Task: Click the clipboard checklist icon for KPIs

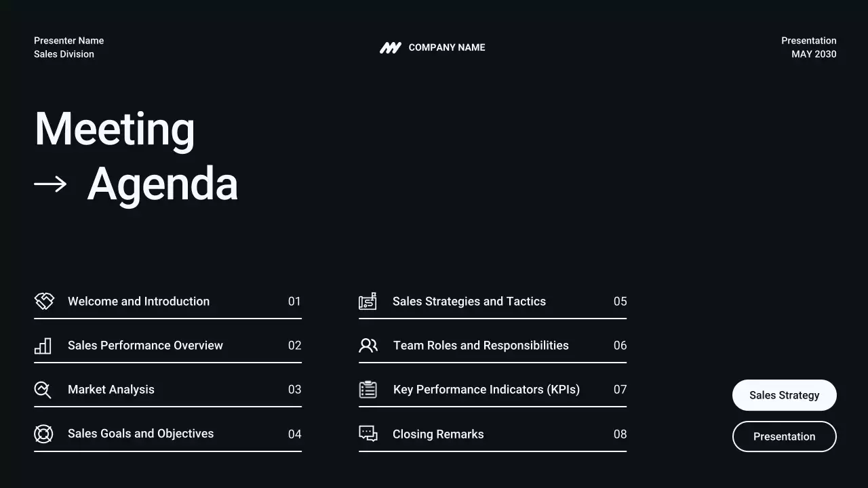Action: [x=368, y=390]
